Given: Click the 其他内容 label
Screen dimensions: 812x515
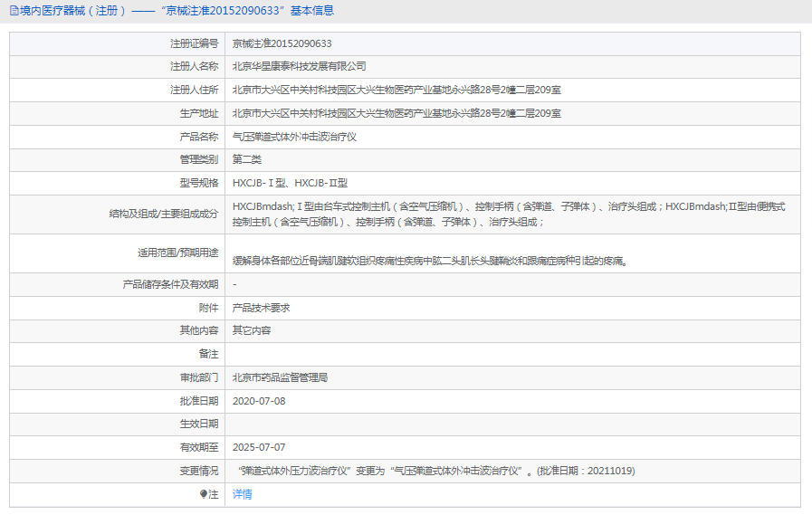Looking at the screenshot, I should click(199, 330).
